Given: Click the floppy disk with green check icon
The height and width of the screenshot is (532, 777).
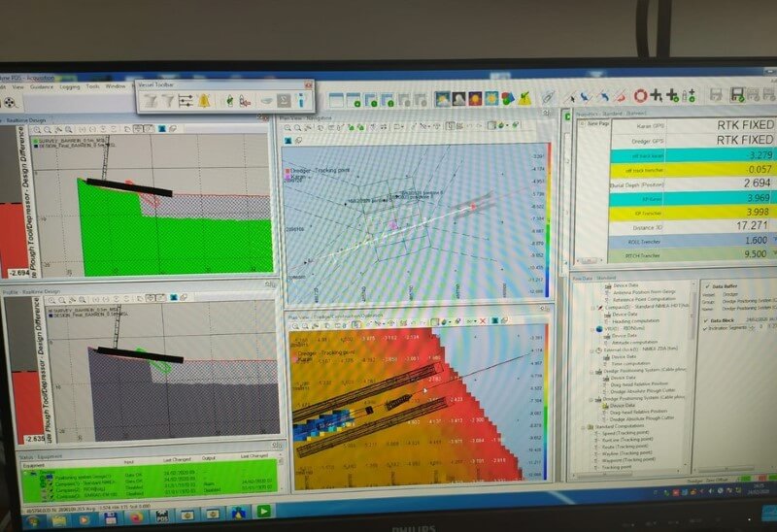Looking at the screenshot, I should [737, 94].
